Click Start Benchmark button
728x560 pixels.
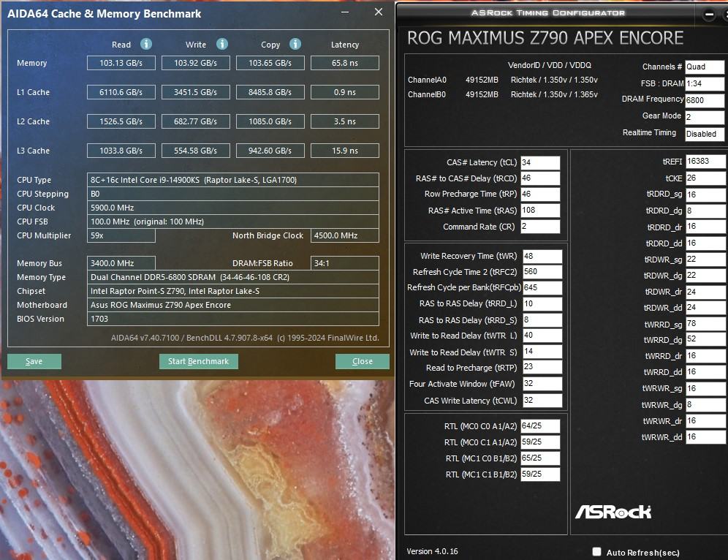[198, 361]
